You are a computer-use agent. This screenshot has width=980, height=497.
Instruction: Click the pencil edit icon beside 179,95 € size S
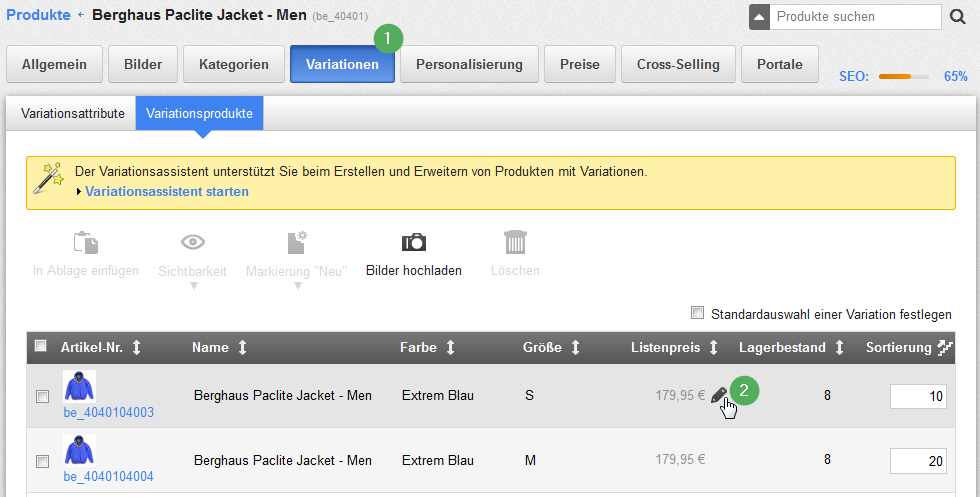coord(719,395)
